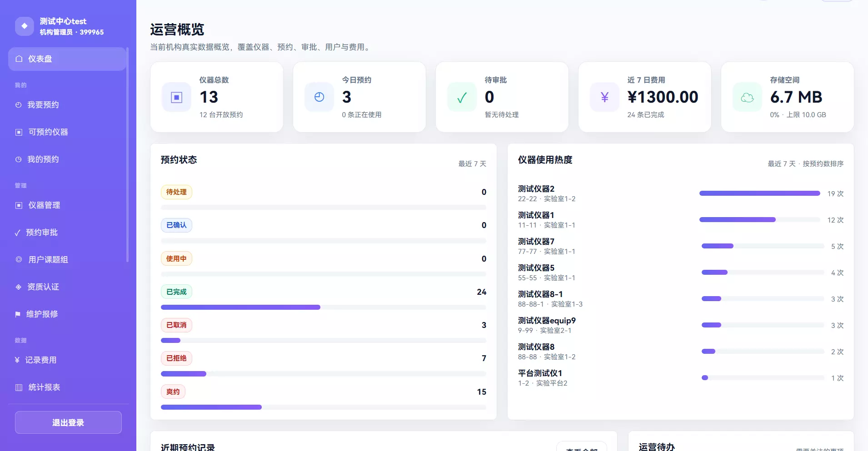Click the clock icon beside 我的预约

19,159
